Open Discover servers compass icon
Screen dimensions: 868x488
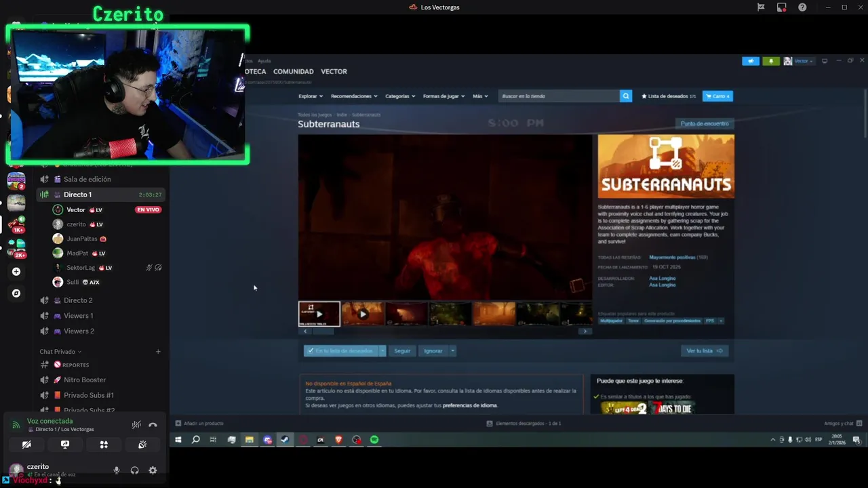[x=16, y=293]
